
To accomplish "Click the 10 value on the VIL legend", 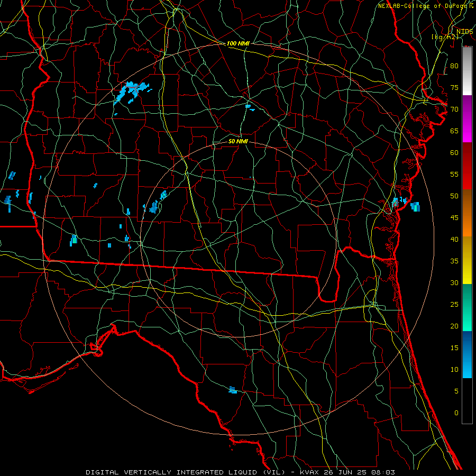I will tap(454, 370).
